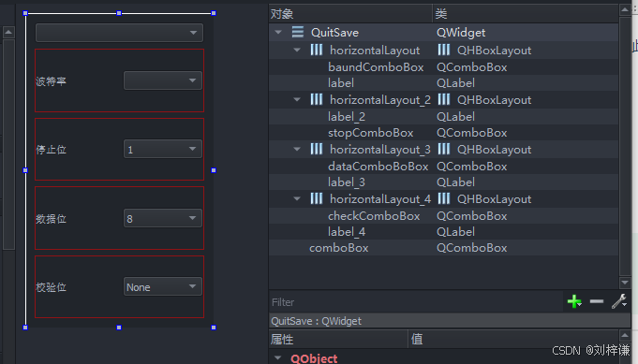Click the 波特率 label in the form
The height and width of the screenshot is (364, 638).
(51, 81)
